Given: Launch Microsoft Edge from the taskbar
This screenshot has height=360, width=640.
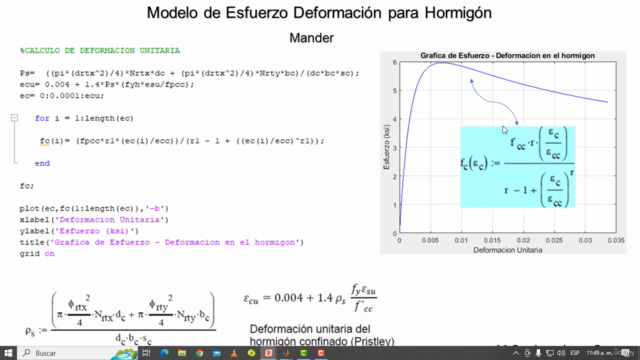Looking at the screenshot, I should (164, 353).
